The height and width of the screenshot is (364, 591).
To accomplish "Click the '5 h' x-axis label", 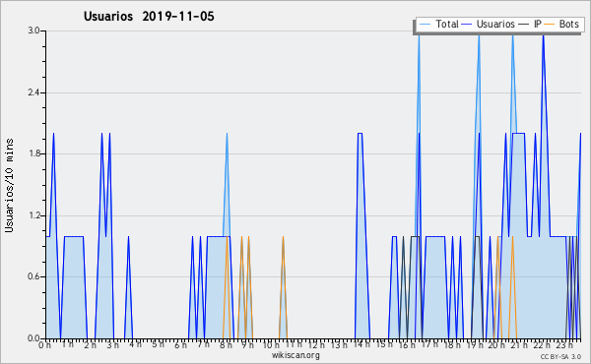I will [159, 344].
